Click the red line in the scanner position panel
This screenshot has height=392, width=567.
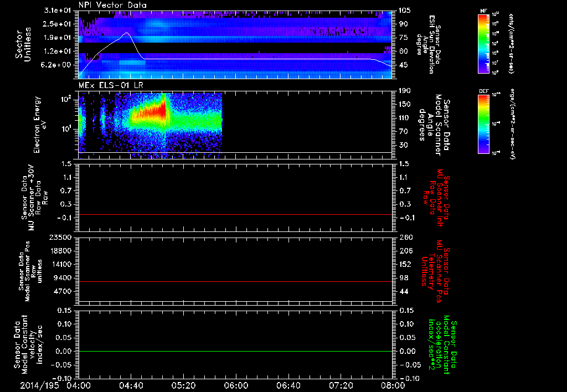click(235, 281)
